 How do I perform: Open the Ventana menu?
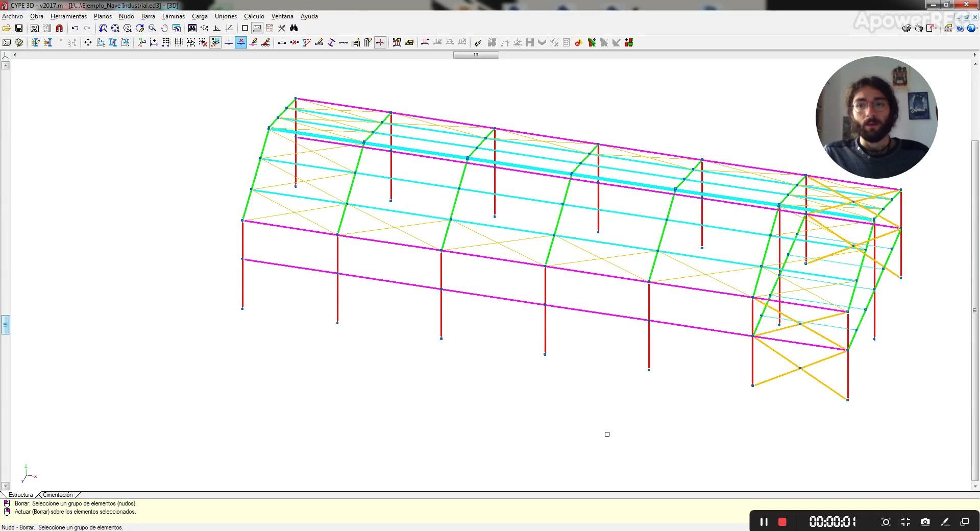tap(282, 16)
